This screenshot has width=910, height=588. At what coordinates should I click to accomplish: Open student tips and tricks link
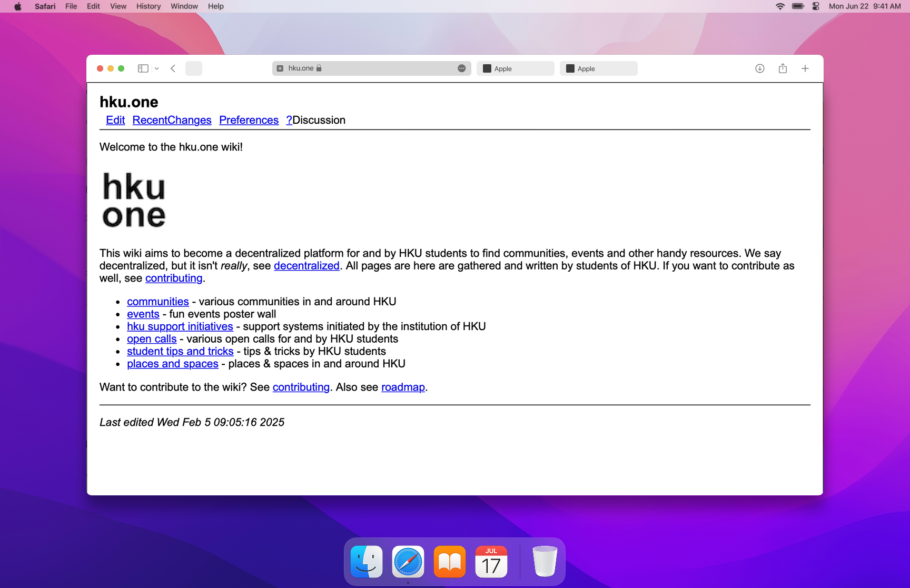(x=180, y=351)
